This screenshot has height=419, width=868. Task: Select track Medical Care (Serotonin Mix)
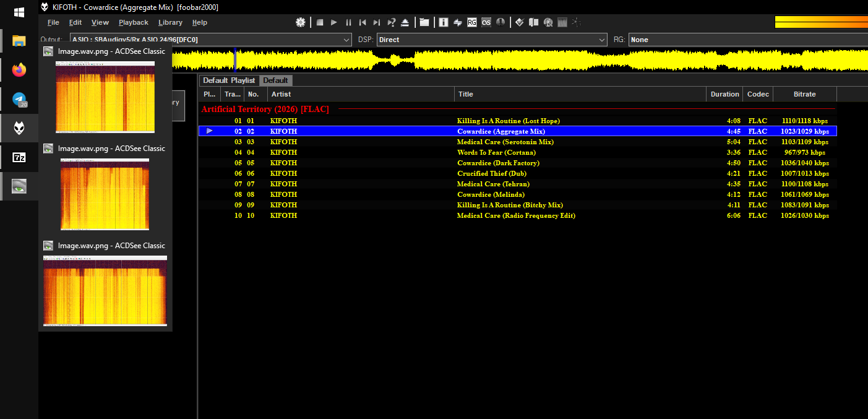518,142
